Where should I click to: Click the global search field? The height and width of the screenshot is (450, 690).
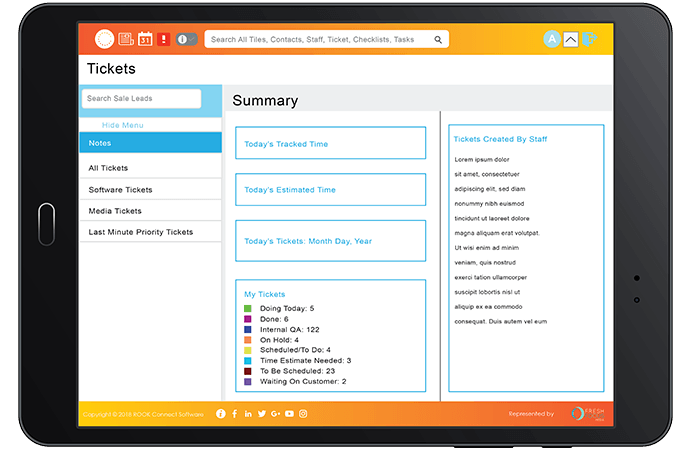coord(327,39)
